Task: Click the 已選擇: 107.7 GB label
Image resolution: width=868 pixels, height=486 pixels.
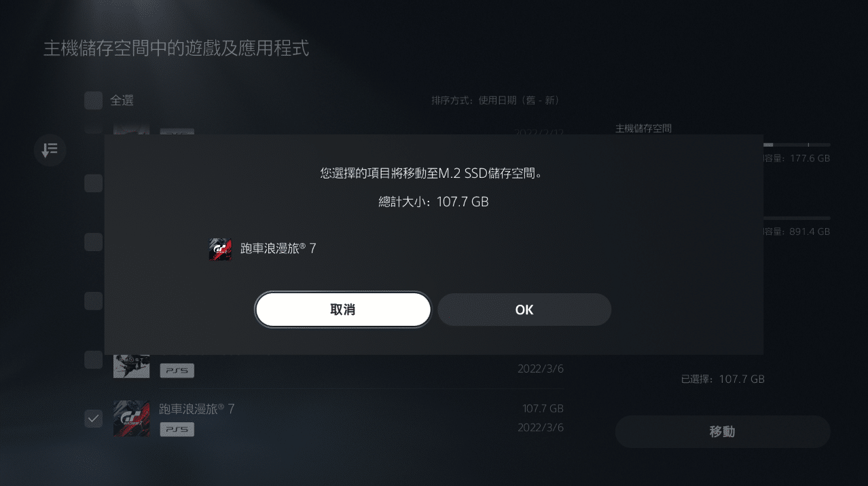Action: coord(723,379)
